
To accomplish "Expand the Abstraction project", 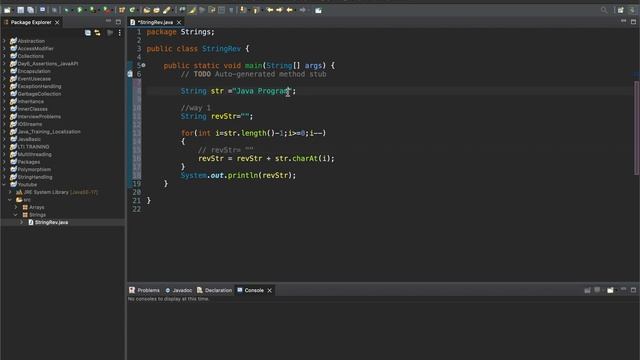I will [4, 41].
